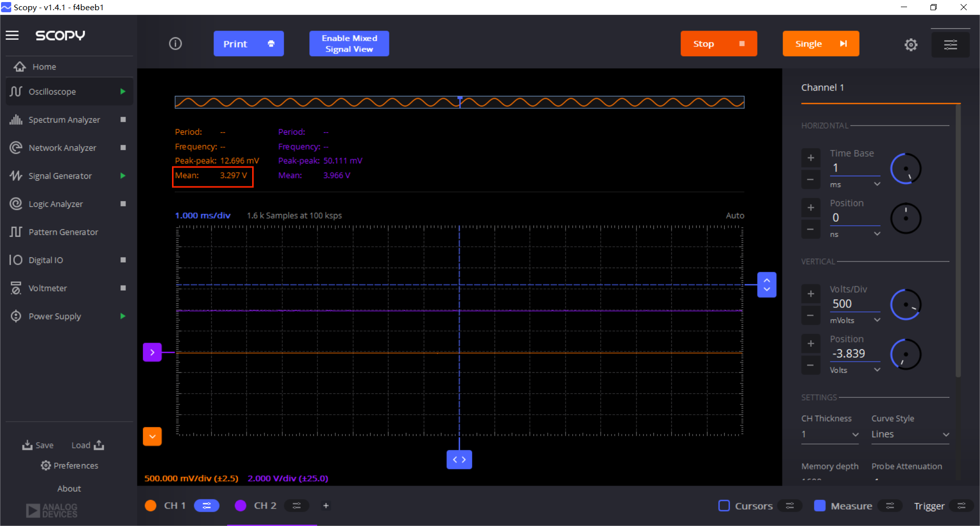Increase Time Base with plus

pyautogui.click(x=811, y=158)
